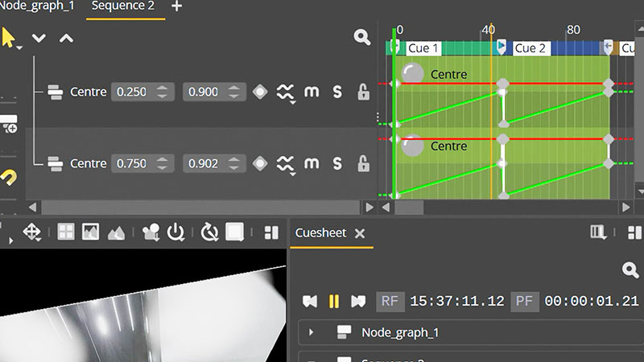Screen dimensions: 644x362
Task: Open curve type menu for Centre 0.250 row
Action: (x=286, y=93)
